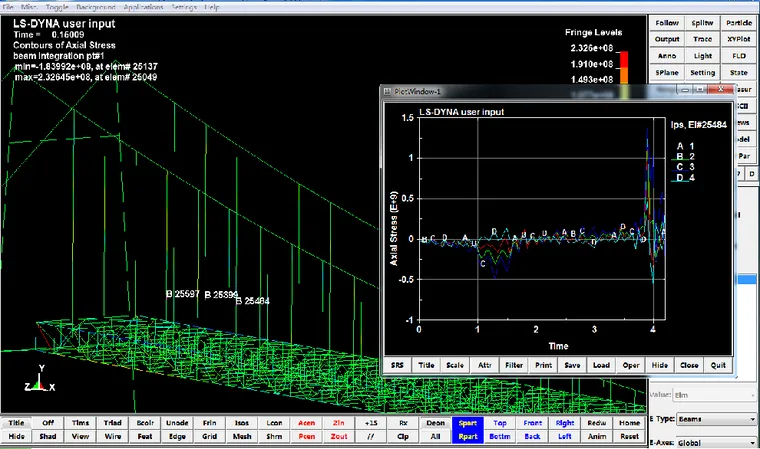Open the Settings menu
The height and width of the screenshot is (449, 760).
point(184,7)
